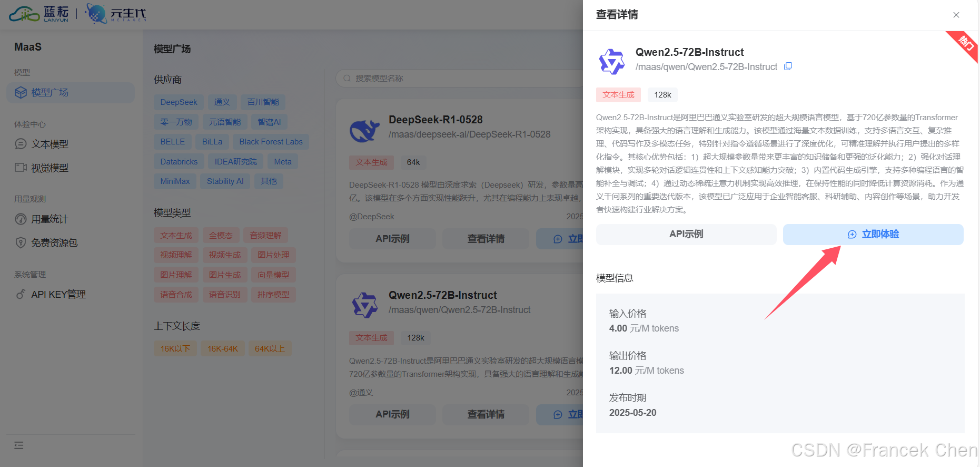Filter by 智谱AI supplier
The height and width of the screenshot is (467, 980).
click(x=269, y=122)
